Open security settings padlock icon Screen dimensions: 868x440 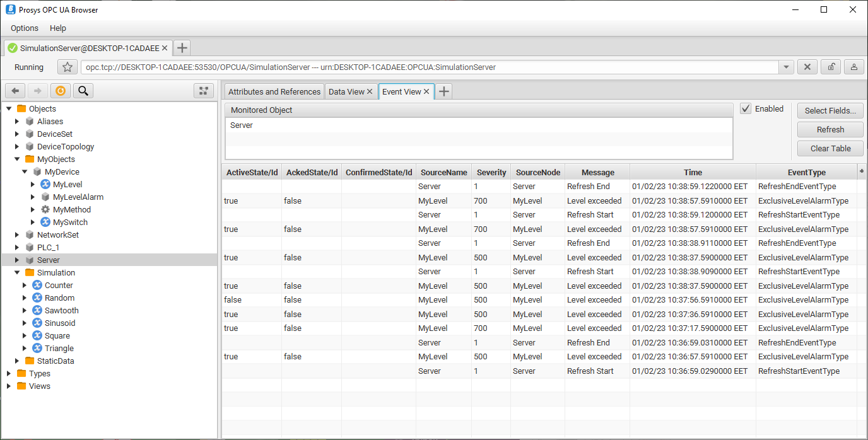tap(831, 67)
